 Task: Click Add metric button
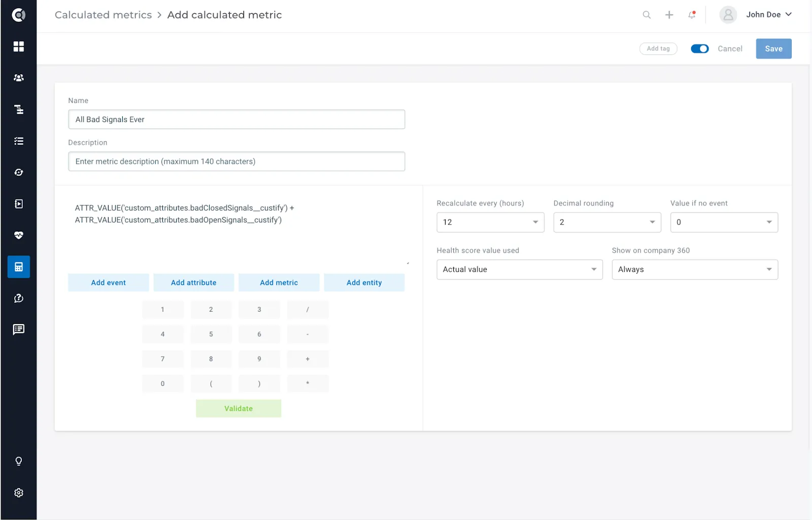pyautogui.click(x=279, y=283)
